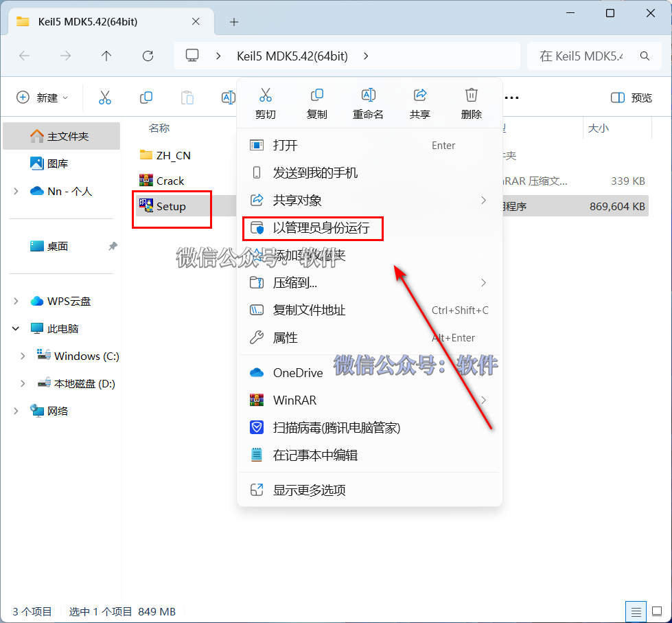
Task: Choose Edit in Notepad (在记事本中编辑)
Action: (369, 455)
